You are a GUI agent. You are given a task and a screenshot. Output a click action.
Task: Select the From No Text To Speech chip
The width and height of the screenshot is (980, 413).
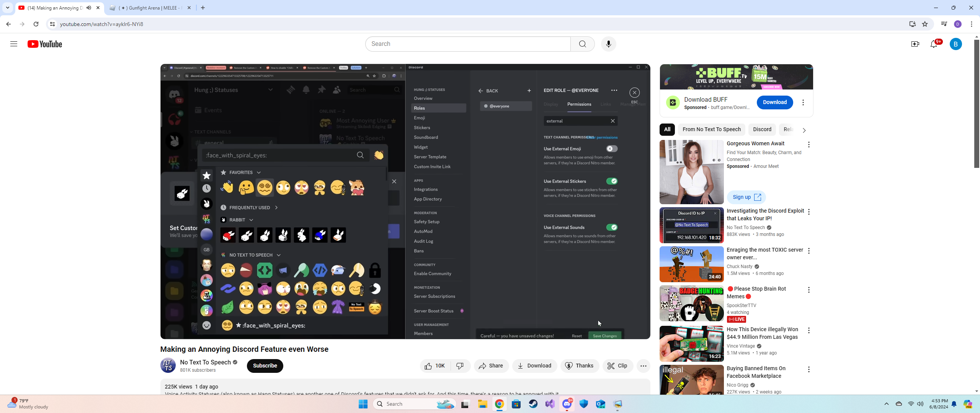[711, 130]
